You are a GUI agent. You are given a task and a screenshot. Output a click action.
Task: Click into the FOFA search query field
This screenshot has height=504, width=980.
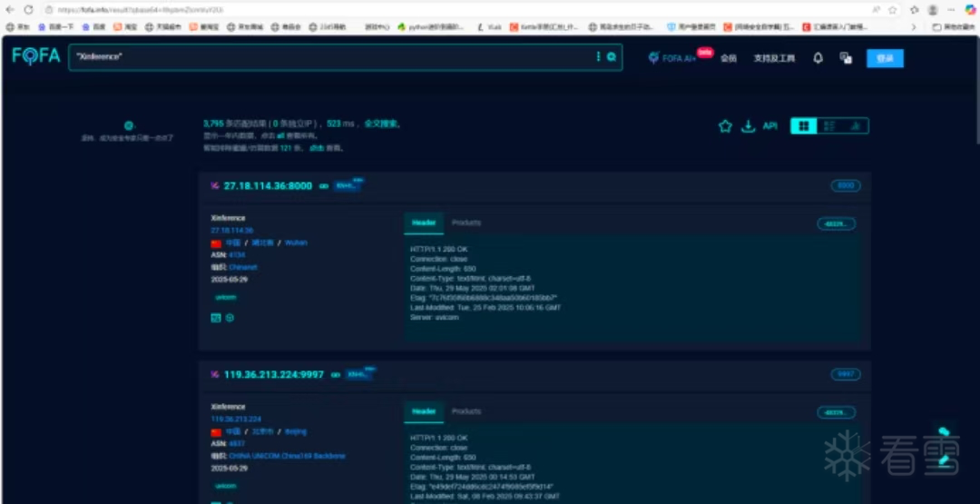tap(327, 57)
